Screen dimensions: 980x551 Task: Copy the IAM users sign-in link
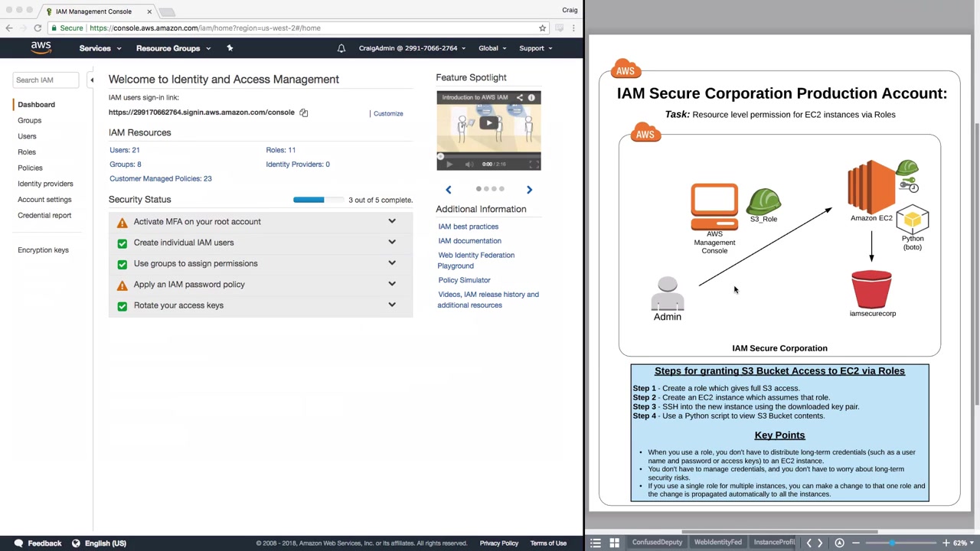304,112
